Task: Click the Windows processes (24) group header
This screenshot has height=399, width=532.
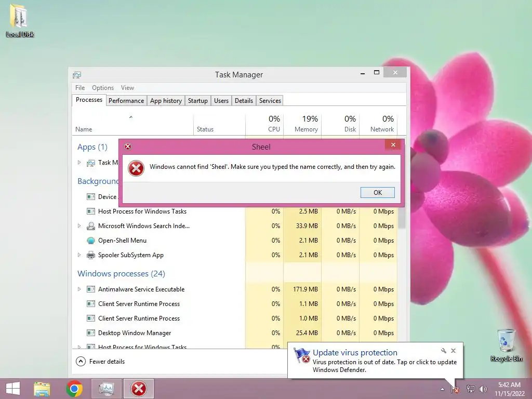Action: pos(121,273)
